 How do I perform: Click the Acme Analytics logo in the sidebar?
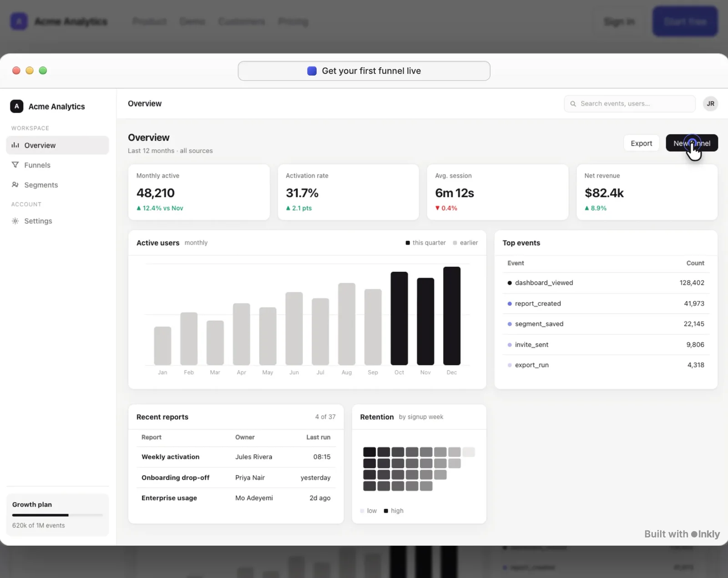[17, 106]
